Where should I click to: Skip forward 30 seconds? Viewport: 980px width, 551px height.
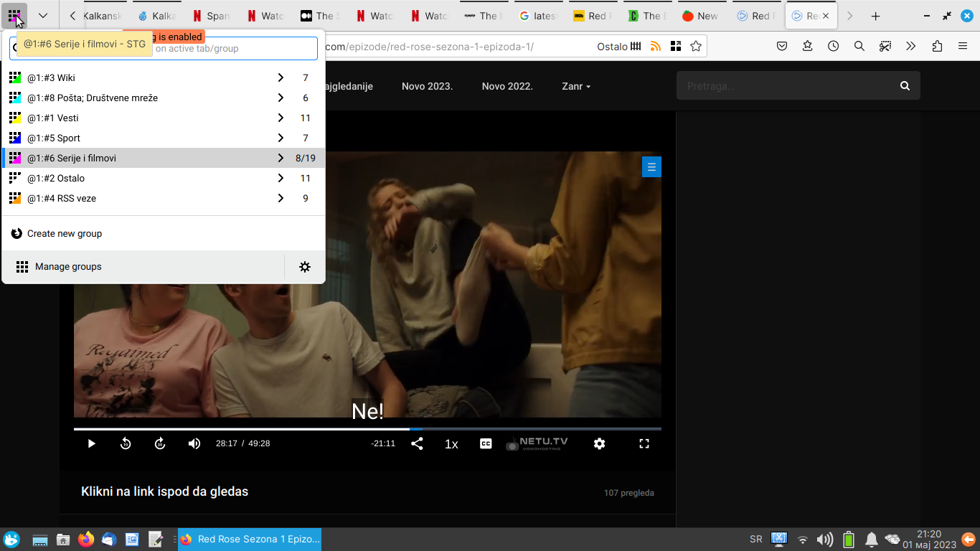160,443
